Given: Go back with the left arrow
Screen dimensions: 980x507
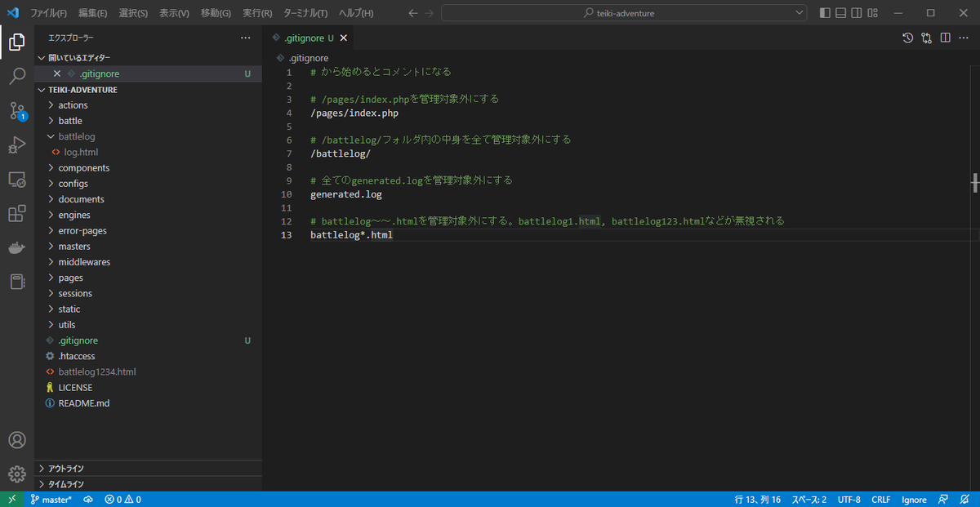Looking at the screenshot, I should point(412,13).
